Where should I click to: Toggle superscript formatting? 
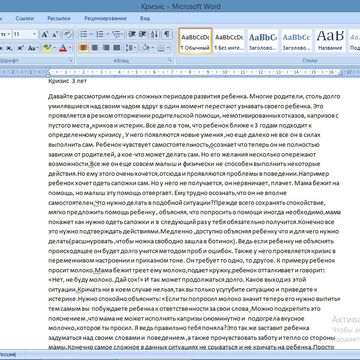[x=20, y=48]
